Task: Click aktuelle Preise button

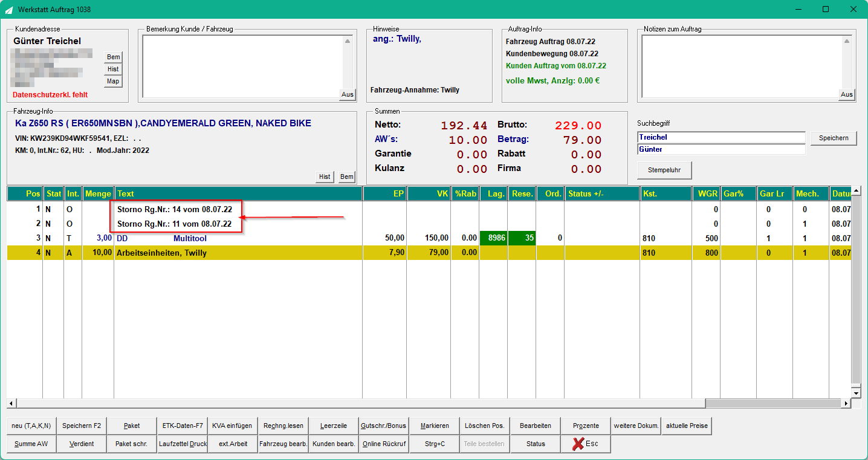Action: (x=687, y=426)
